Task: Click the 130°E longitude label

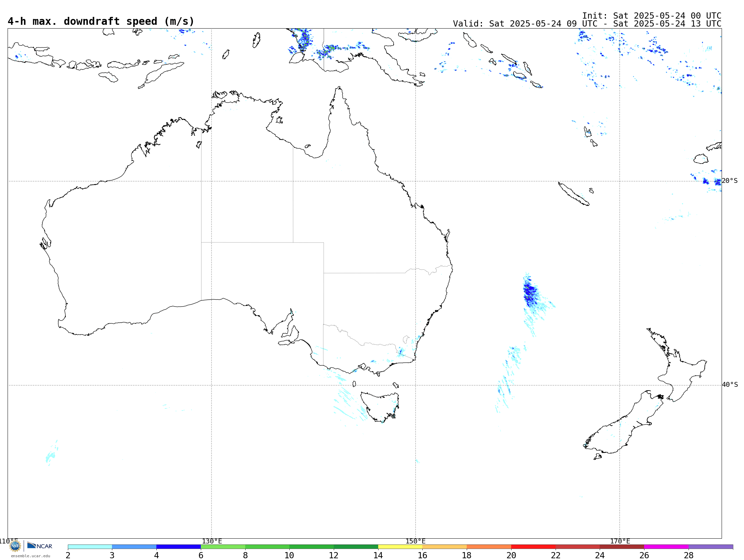Action: tap(212, 541)
